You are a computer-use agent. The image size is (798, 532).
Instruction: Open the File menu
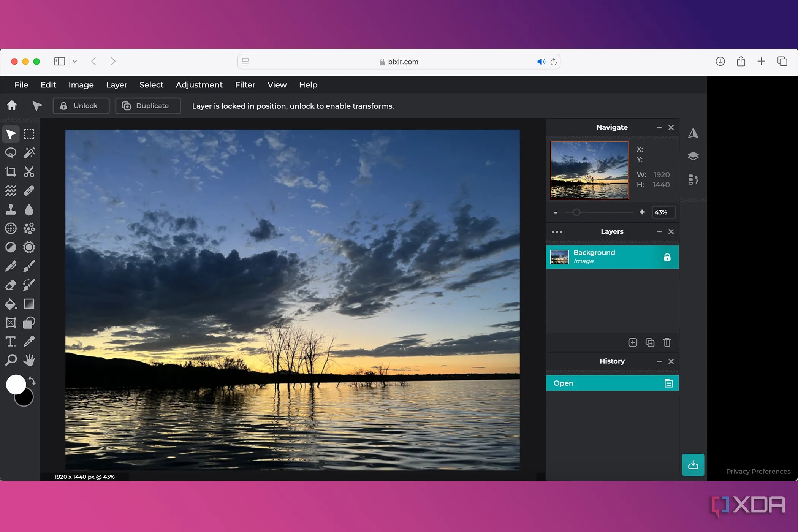[21, 85]
